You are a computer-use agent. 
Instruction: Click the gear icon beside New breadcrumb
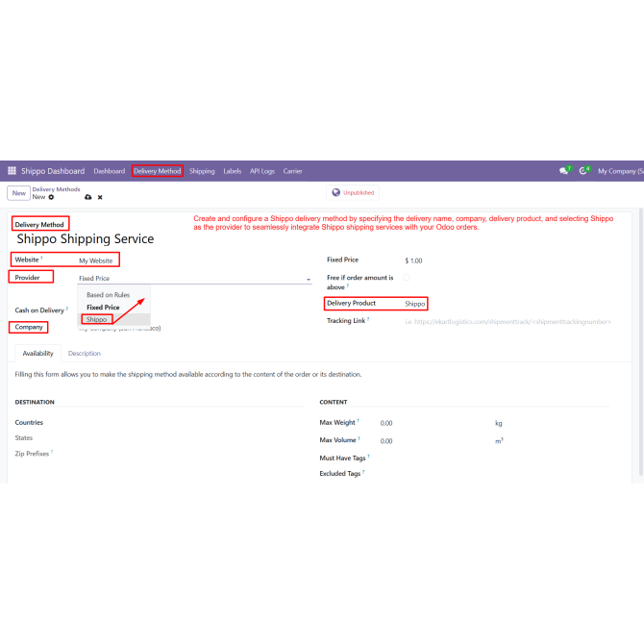click(x=51, y=197)
